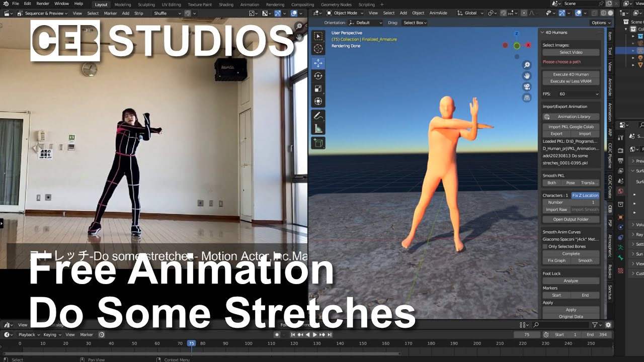644x362 pixels.
Task: Select the Add Cube tool
Action: tap(318, 143)
